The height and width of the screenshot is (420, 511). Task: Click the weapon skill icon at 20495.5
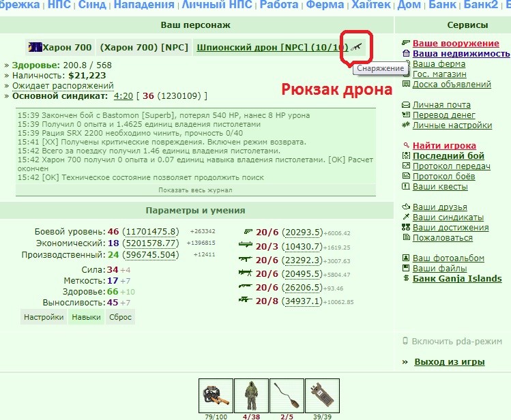point(246,273)
